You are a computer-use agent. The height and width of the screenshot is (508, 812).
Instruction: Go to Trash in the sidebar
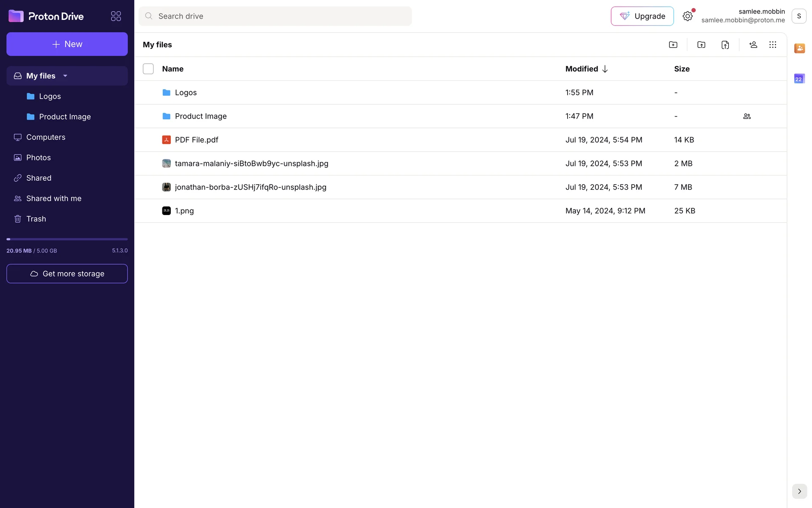click(36, 219)
